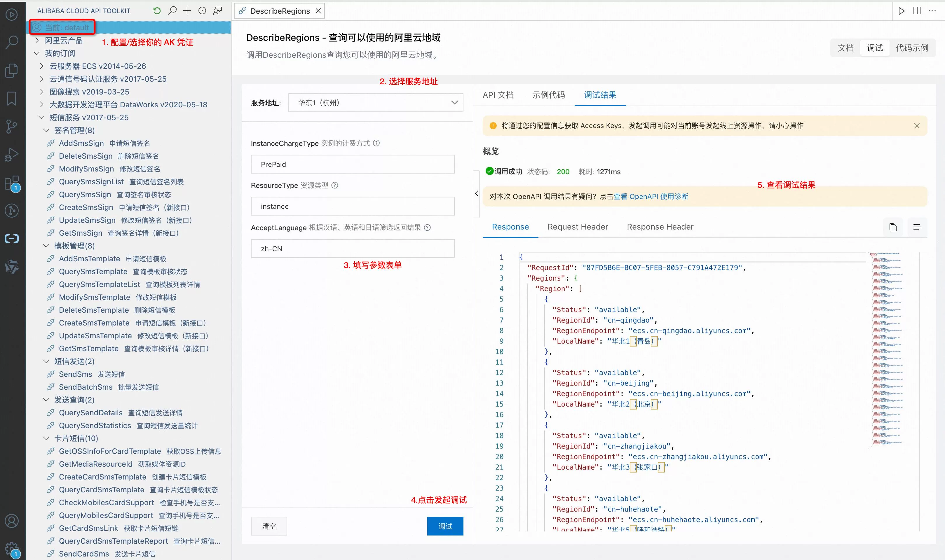
Task: Dismiss the Access Keys warning banner
Action: (917, 126)
